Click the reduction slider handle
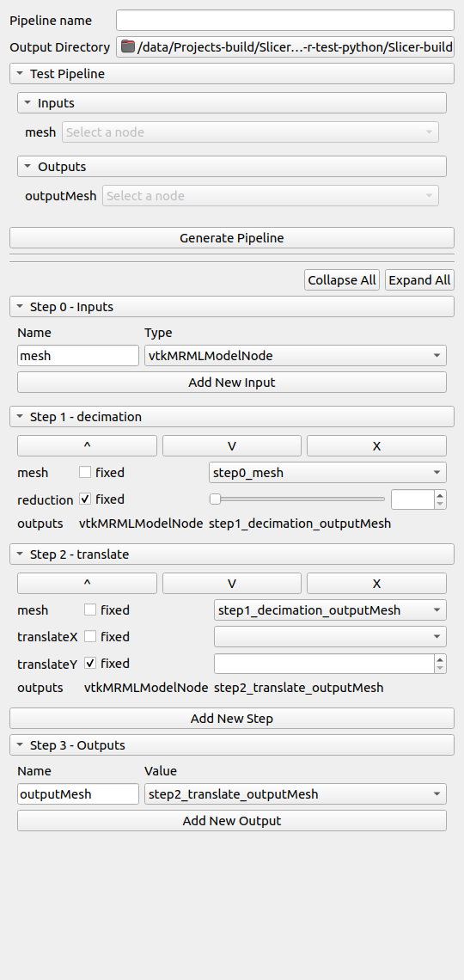 (214, 499)
